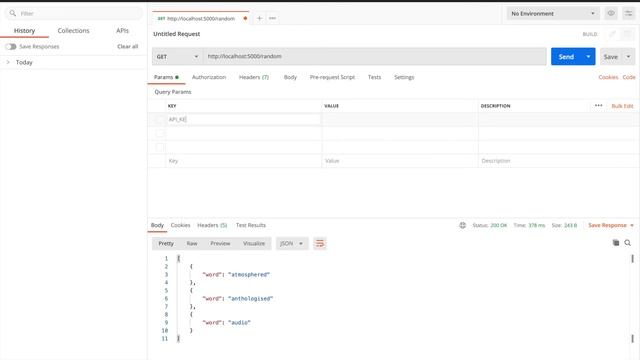Select the Params request tab
The image size is (640, 360).
166,77
